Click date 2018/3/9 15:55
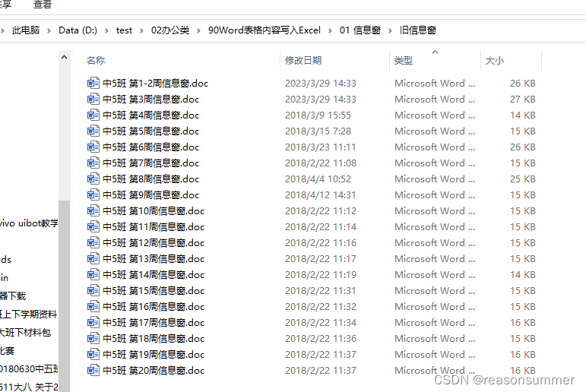The image size is (586, 392). [x=318, y=115]
